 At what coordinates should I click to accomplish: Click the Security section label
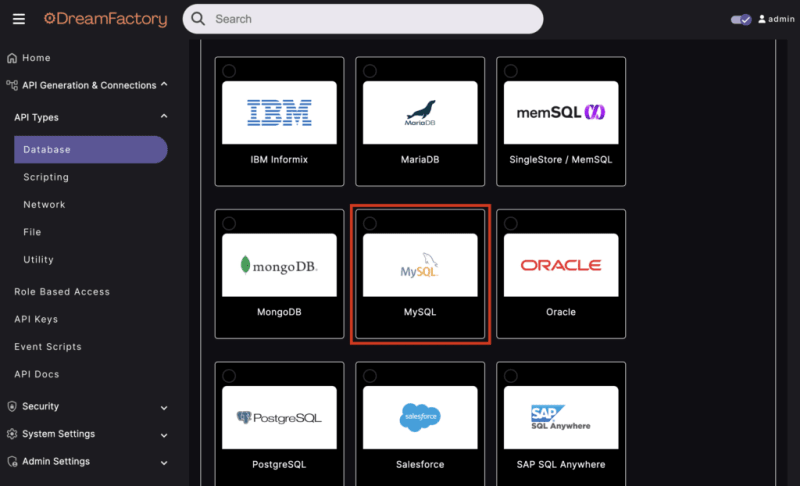40,406
